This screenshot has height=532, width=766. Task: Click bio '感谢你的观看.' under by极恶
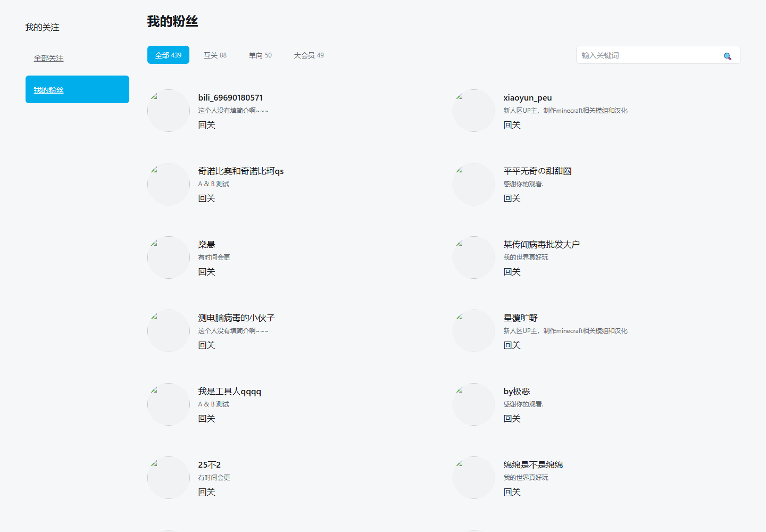523,404
